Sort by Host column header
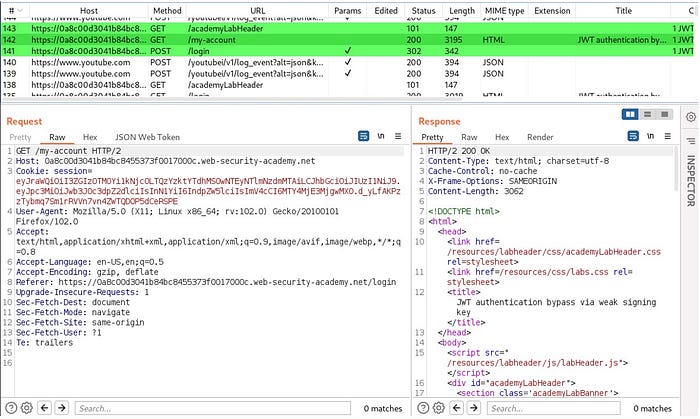The width and height of the screenshot is (700, 419). pyautogui.click(x=89, y=11)
